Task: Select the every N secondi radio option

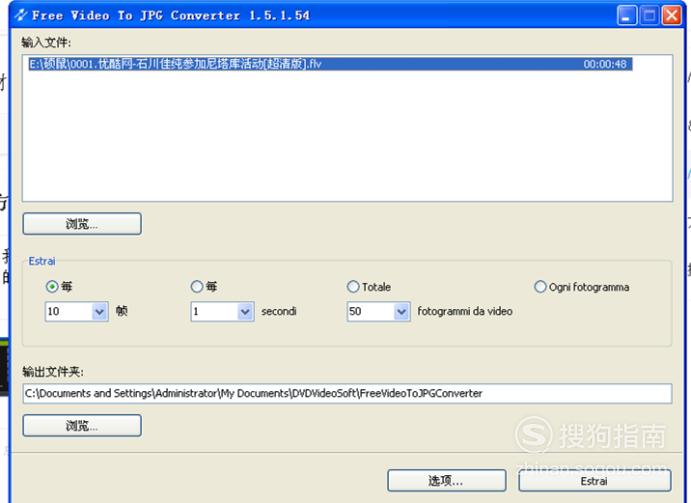Action: [197, 287]
